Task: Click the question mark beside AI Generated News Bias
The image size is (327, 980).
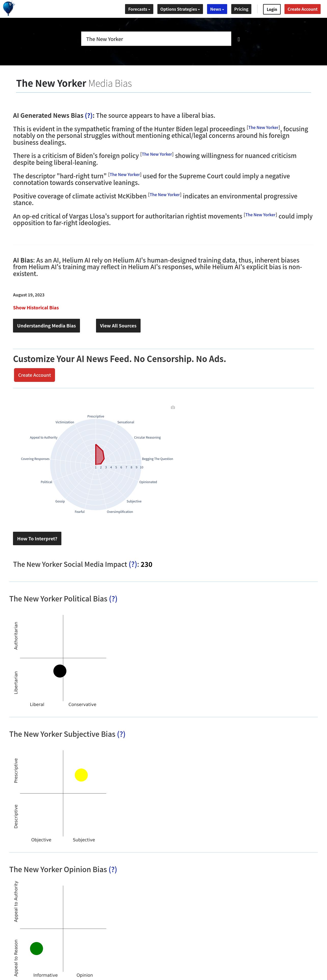Action: coord(89,116)
